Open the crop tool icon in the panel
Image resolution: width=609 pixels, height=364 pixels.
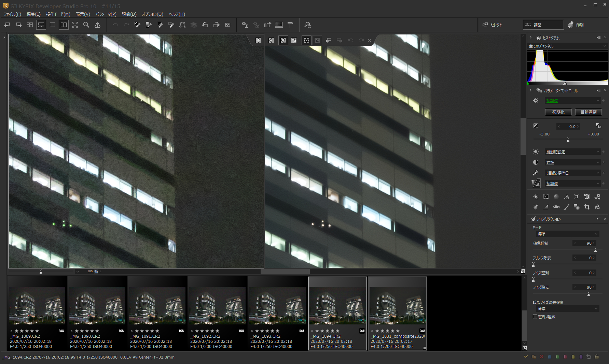[587, 207]
